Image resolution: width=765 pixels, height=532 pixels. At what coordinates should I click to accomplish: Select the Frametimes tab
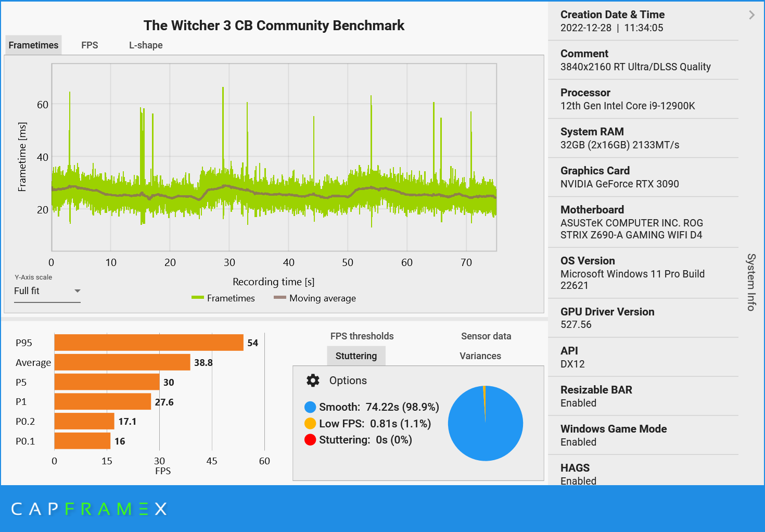pos(33,45)
